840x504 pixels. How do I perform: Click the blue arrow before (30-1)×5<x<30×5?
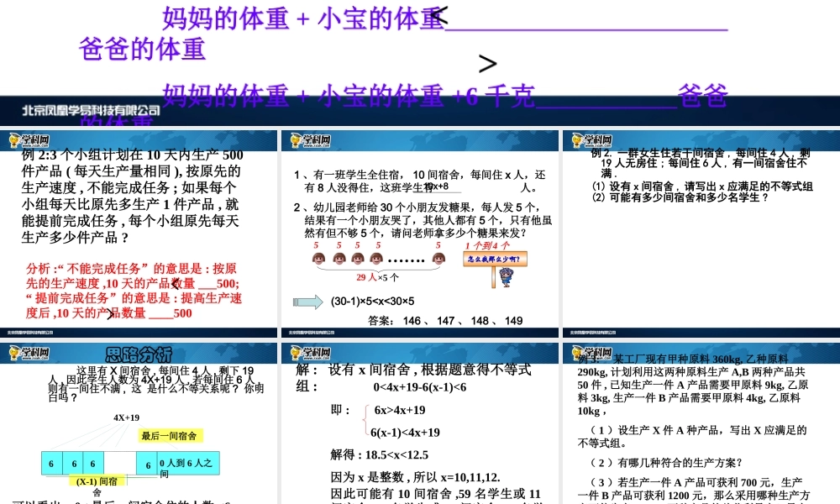pyautogui.click(x=308, y=302)
